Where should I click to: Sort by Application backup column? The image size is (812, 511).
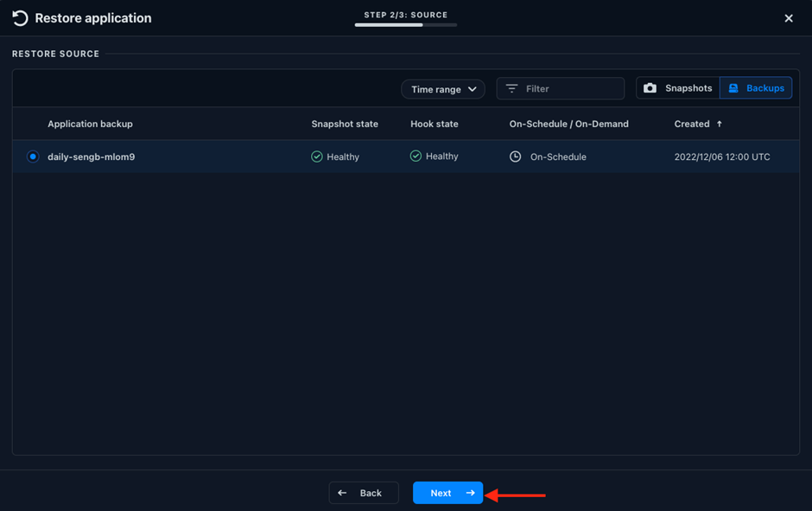pos(90,124)
